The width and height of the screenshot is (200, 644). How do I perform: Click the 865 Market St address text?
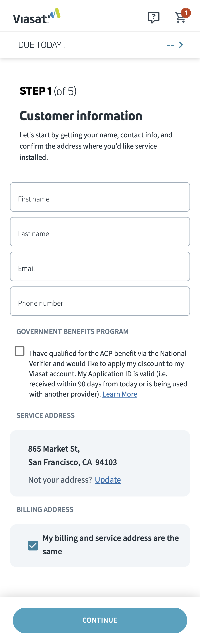54,449
